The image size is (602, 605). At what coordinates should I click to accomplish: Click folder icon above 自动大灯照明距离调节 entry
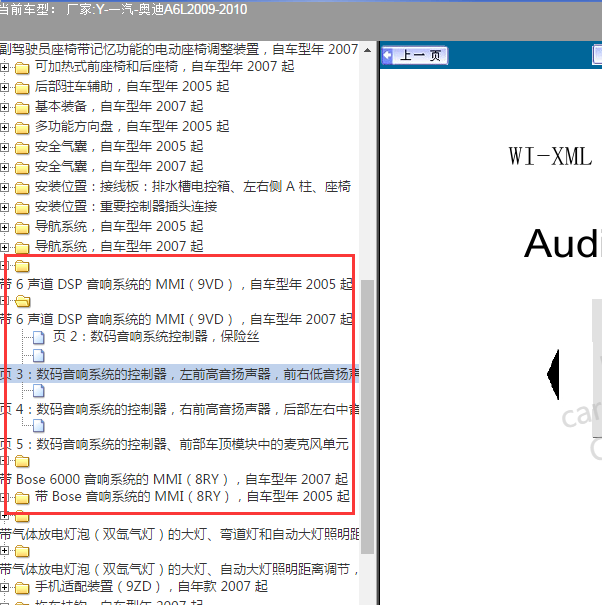22,551
